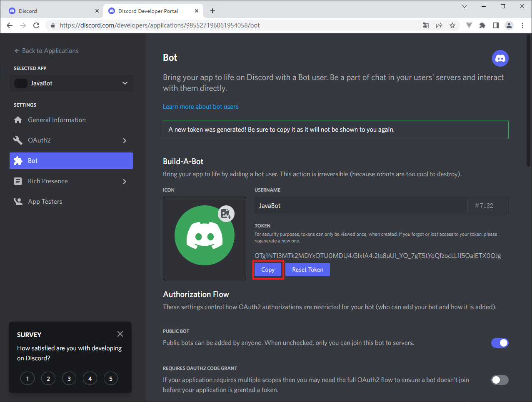The image size is (532, 402).
Task: Expand the OAuth2 submenu chevron
Action: pyautogui.click(x=125, y=141)
